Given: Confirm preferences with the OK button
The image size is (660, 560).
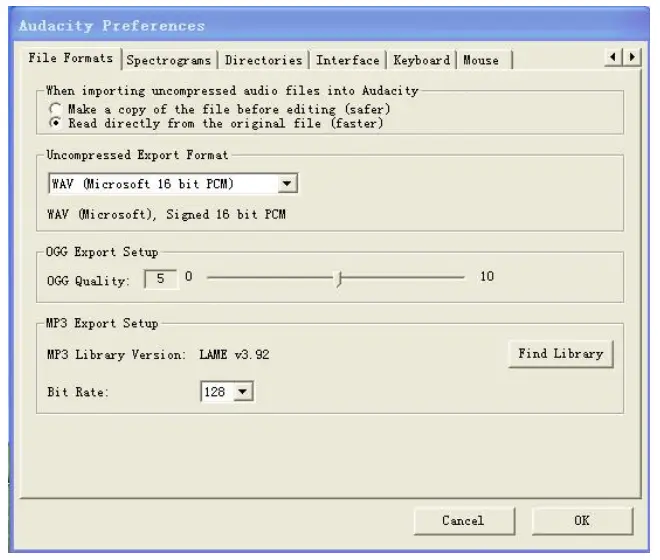Looking at the screenshot, I should pyautogui.click(x=582, y=521).
